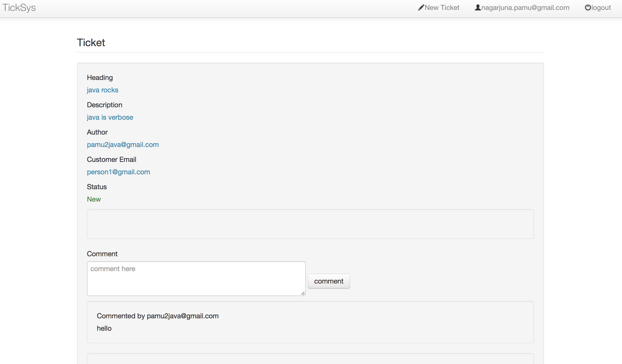Viewport: 622px width, 364px height.
Task: Click customer email person1@gmail.com
Action: coord(118,172)
